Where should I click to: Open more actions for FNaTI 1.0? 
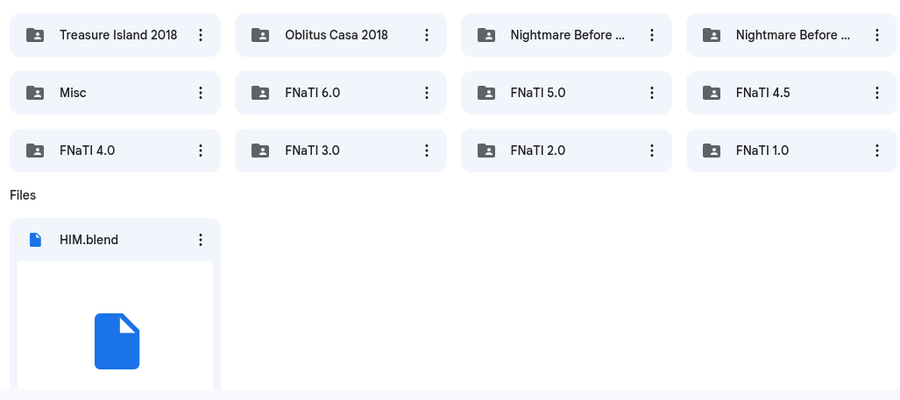[x=877, y=150]
